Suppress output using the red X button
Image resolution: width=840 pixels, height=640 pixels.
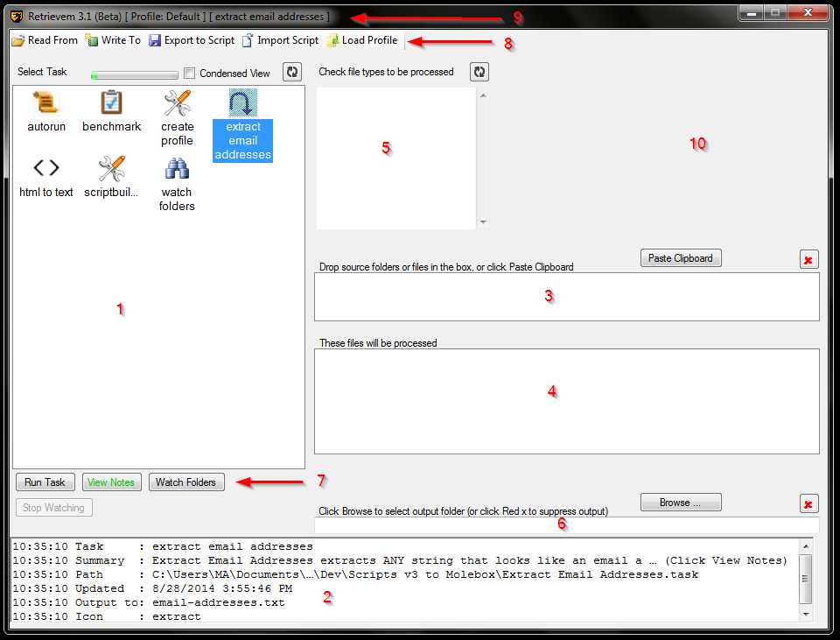point(808,503)
